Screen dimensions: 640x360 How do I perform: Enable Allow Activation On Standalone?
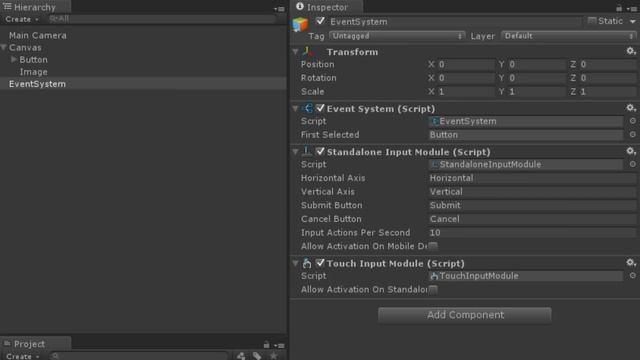pyautogui.click(x=433, y=289)
